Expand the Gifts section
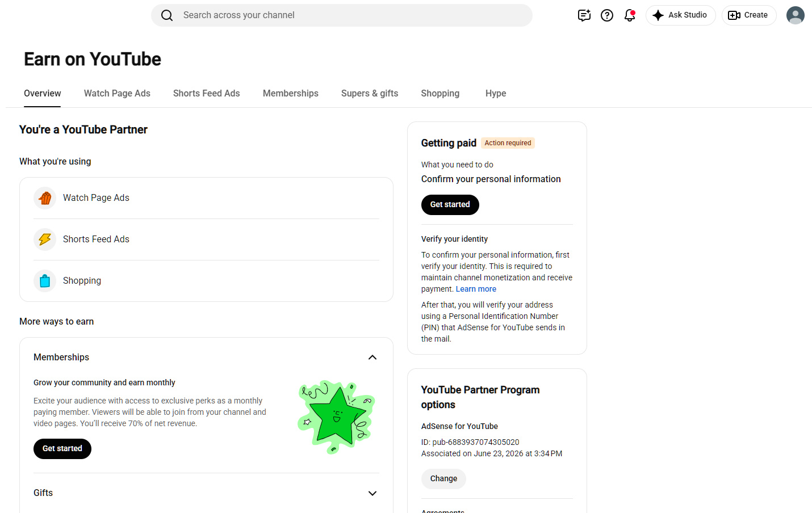Image resolution: width=812 pixels, height=513 pixels. tap(372, 494)
